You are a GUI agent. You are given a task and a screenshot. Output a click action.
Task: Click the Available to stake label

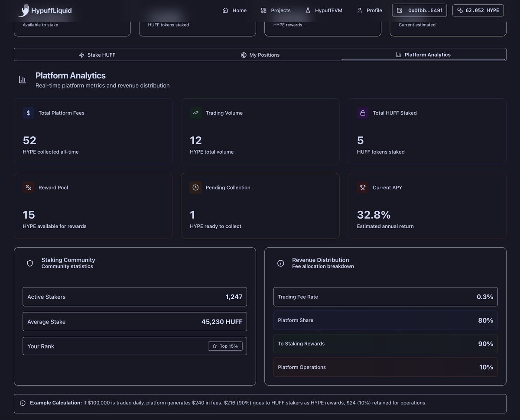point(40,25)
